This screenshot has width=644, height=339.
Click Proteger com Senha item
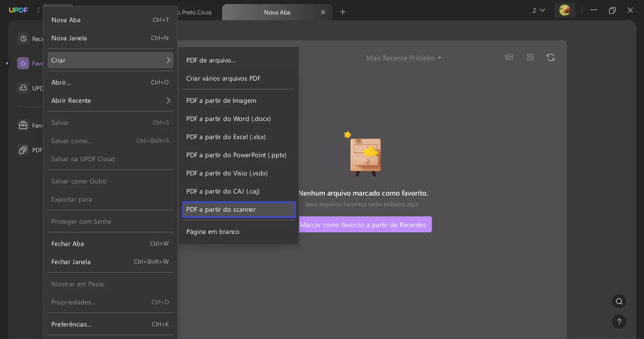pos(110,221)
